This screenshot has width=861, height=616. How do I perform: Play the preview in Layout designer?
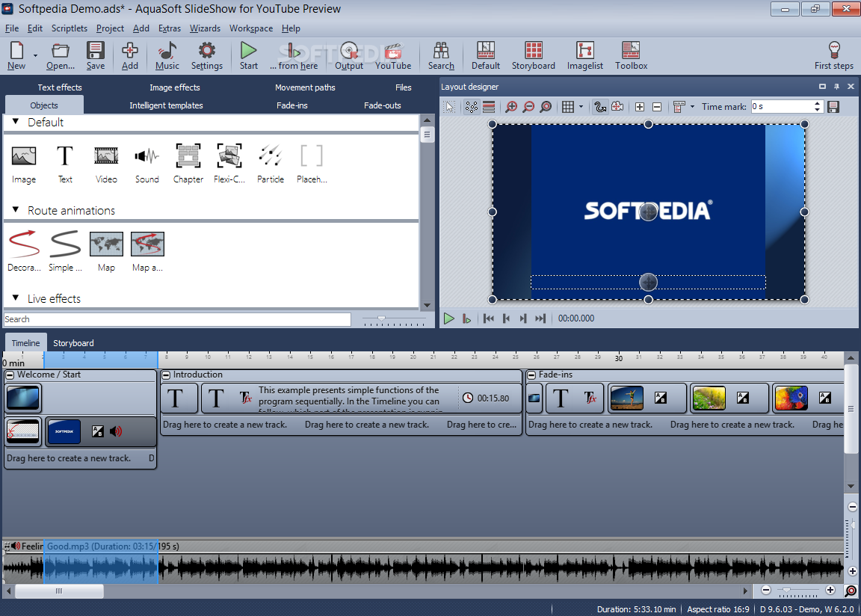(x=448, y=318)
